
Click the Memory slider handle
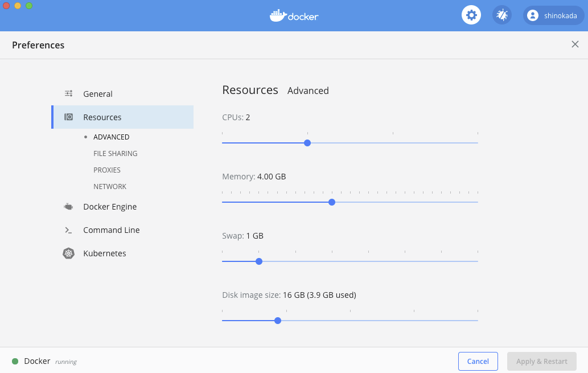(x=332, y=202)
